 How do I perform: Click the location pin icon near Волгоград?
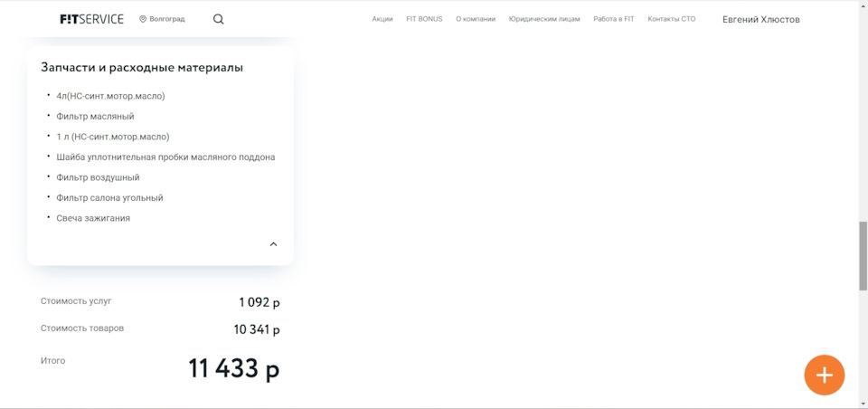click(x=143, y=19)
